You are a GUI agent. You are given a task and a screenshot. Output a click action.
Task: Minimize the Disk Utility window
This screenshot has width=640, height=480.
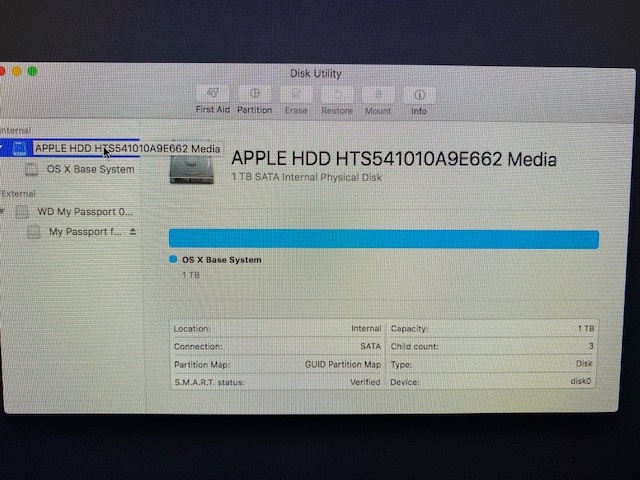pyautogui.click(x=16, y=71)
